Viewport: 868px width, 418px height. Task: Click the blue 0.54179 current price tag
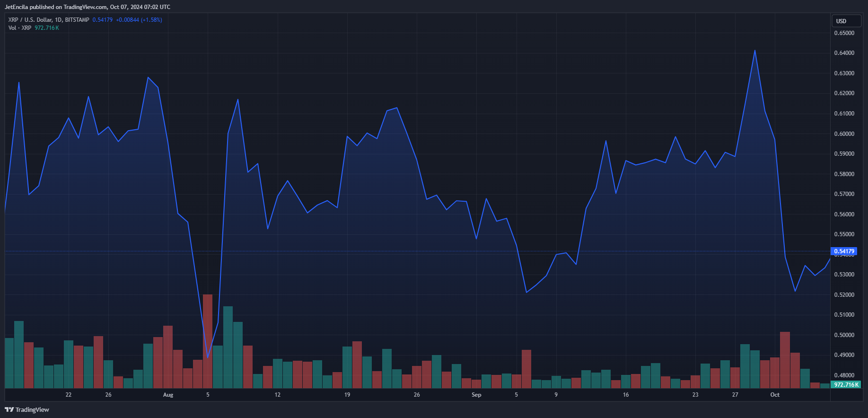pos(844,251)
